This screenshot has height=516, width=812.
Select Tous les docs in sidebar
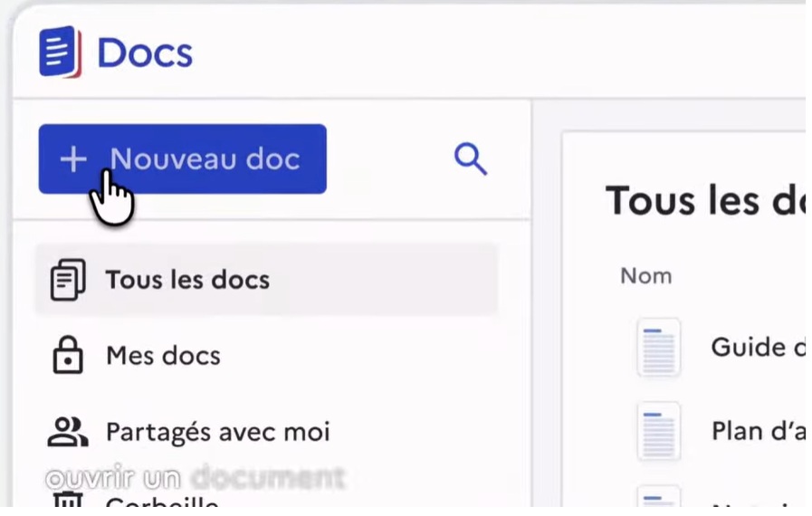coord(187,280)
